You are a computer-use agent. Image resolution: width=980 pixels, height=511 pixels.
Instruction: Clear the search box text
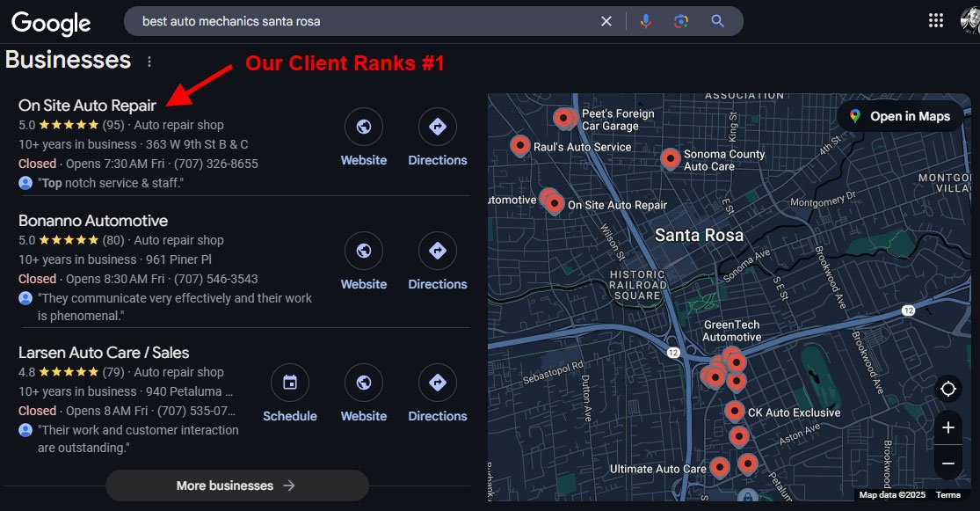click(x=606, y=21)
